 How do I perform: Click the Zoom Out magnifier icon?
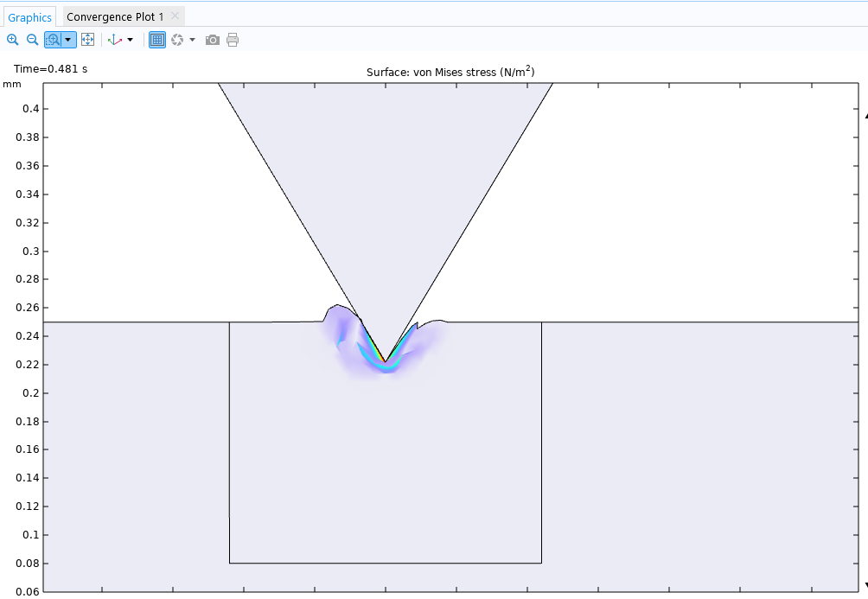coord(32,40)
